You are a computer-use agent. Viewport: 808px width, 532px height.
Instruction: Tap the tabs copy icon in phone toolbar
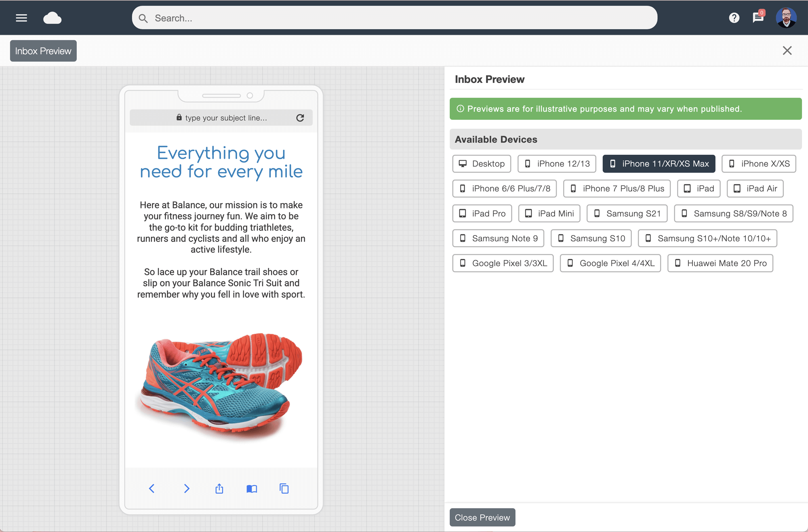click(x=284, y=488)
